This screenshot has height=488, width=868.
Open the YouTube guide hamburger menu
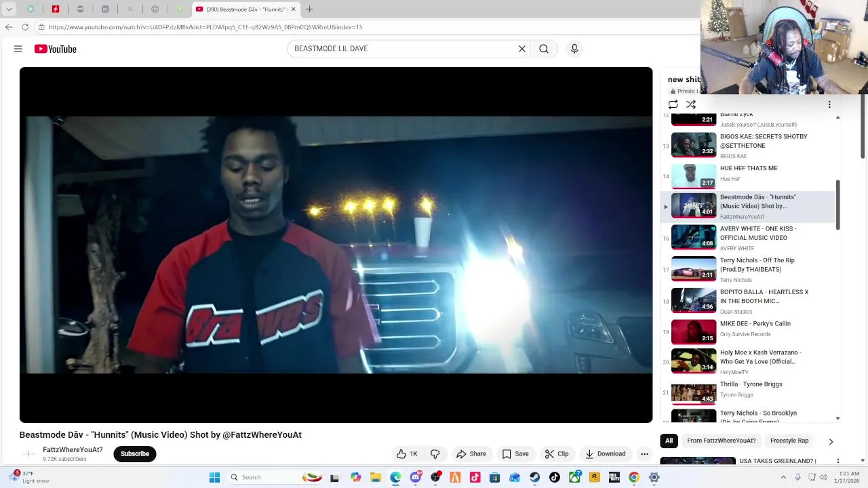pyautogui.click(x=18, y=49)
